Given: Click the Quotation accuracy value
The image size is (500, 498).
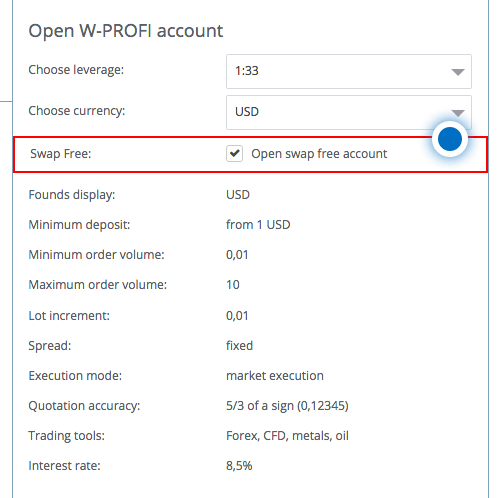Looking at the screenshot, I should click(x=287, y=406).
